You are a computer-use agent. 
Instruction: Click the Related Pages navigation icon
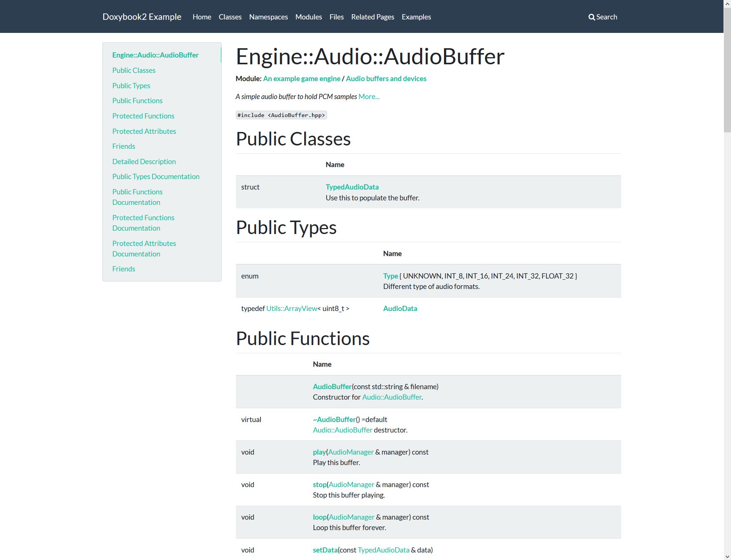(373, 16)
